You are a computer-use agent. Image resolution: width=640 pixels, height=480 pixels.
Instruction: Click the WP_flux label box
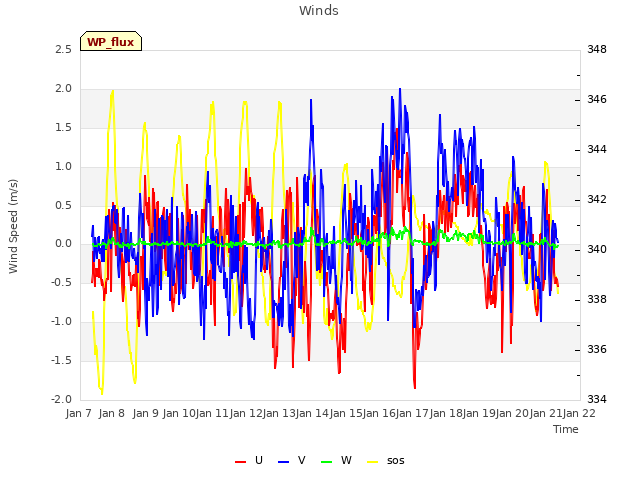point(111,41)
